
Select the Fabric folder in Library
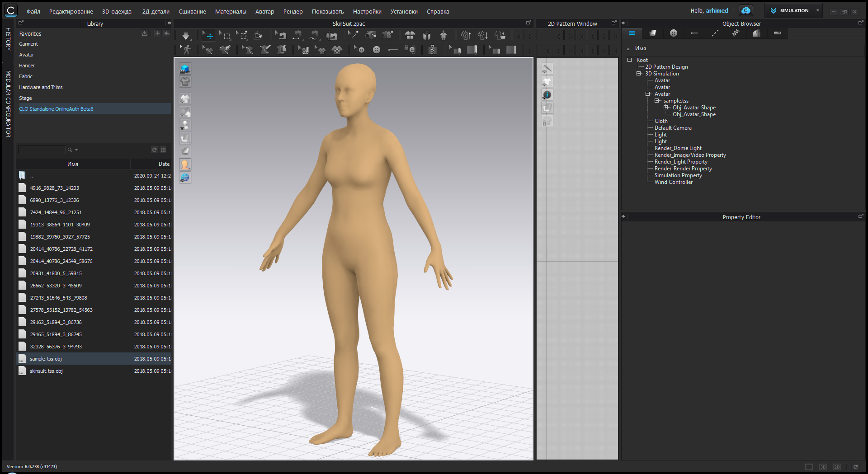26,76
